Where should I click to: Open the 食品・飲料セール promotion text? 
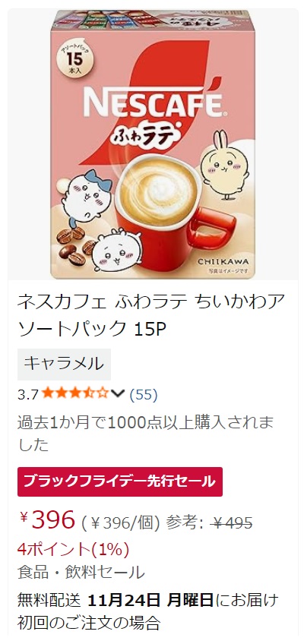tap(81, 572)
